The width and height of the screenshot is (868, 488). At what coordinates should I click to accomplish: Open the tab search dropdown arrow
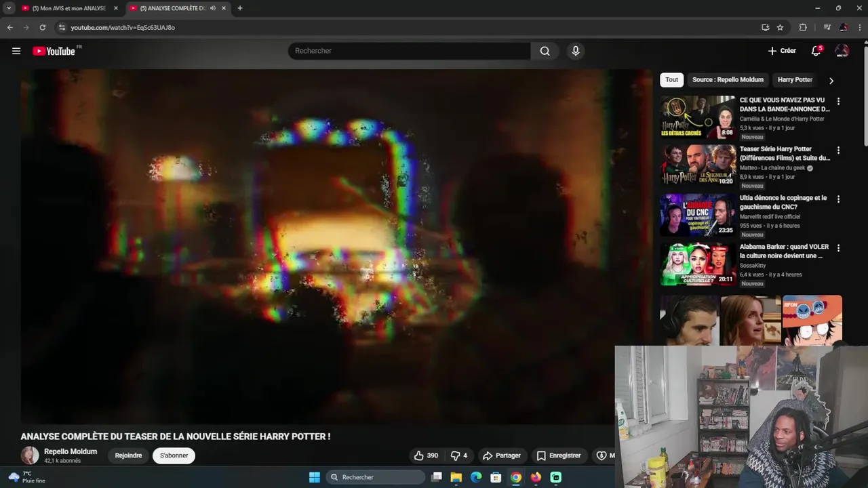(9, 8)
